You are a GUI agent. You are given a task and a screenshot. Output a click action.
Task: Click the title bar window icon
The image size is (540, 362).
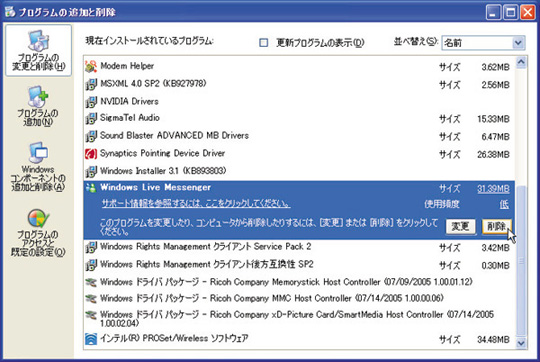coord(10,12)
